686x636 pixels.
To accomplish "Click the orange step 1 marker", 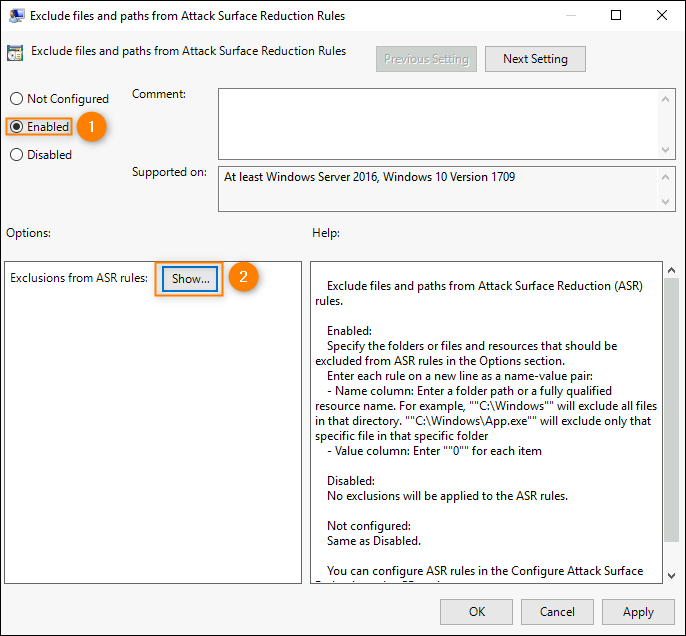I will click(91, 127).
